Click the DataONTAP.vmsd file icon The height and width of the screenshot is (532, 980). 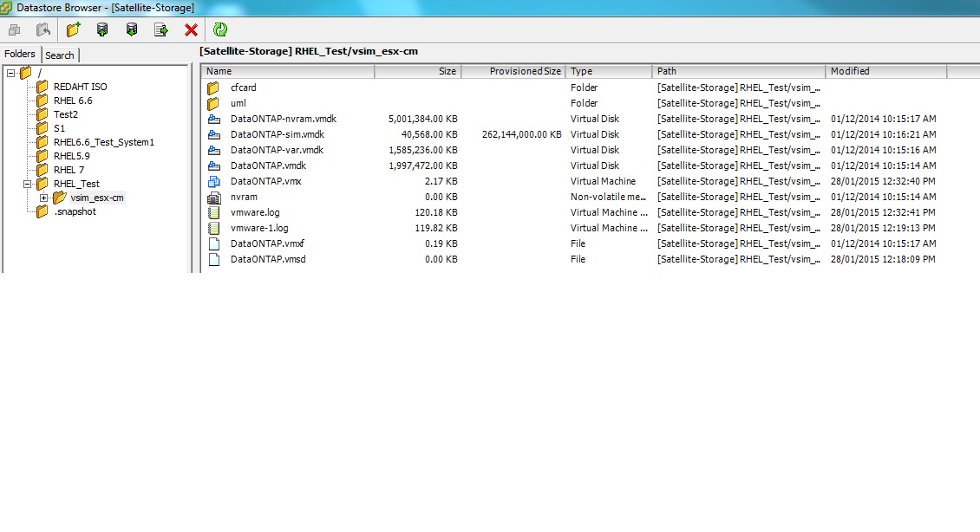coord(213,259)
